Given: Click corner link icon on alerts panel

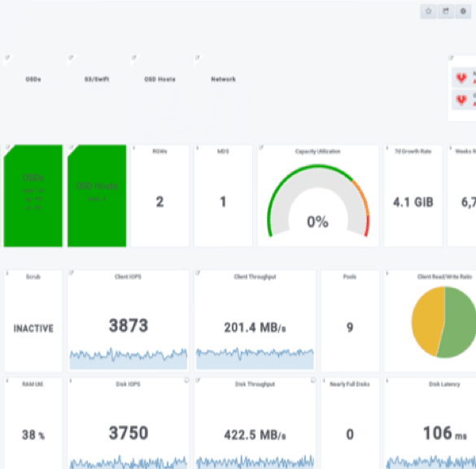Looking at the screenshot, I should 451,58.
